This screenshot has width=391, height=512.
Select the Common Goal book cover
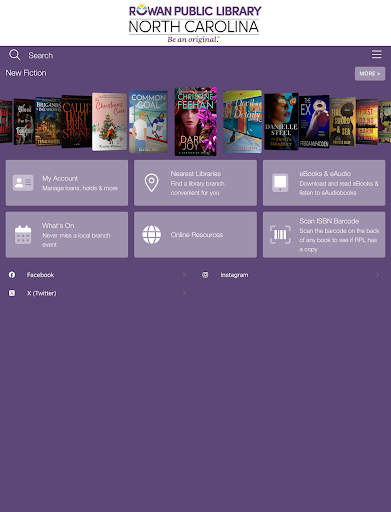click(148, 122)
